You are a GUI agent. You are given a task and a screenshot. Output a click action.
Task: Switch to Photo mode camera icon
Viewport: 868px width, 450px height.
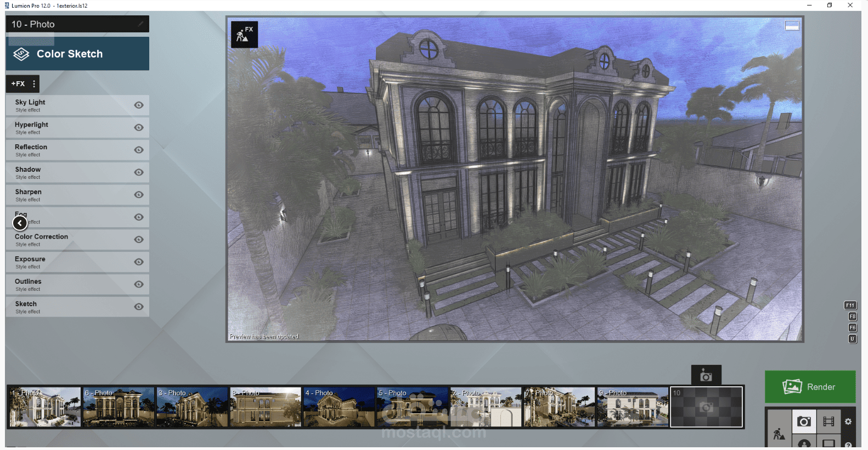pyautogui.click(x=804, y=421)
